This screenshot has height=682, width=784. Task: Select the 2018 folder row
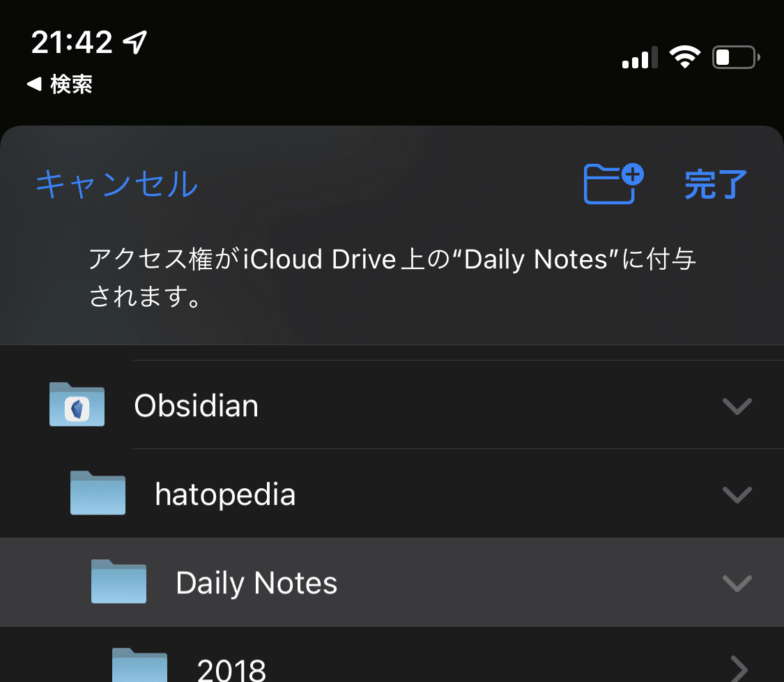click(x=392, y=655)
